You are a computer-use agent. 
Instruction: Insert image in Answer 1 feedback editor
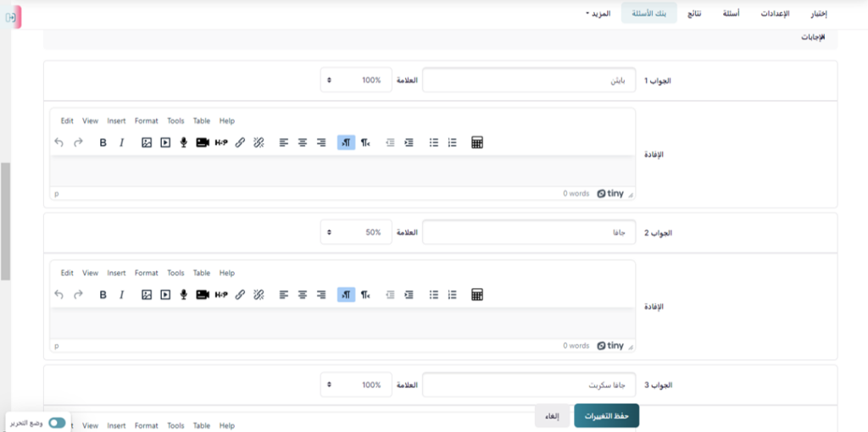pos(147,143)
